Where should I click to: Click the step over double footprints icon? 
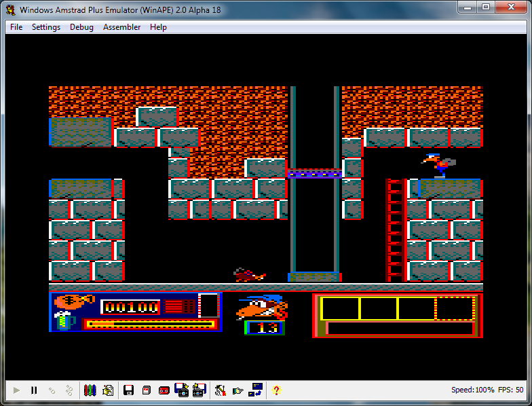coord(69,390)
